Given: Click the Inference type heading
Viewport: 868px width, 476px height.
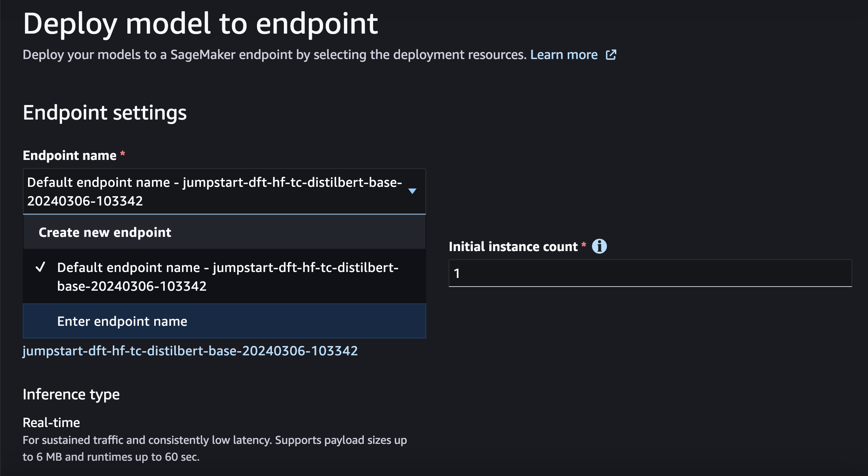Looking at the screenshot, I should point(71,394).
